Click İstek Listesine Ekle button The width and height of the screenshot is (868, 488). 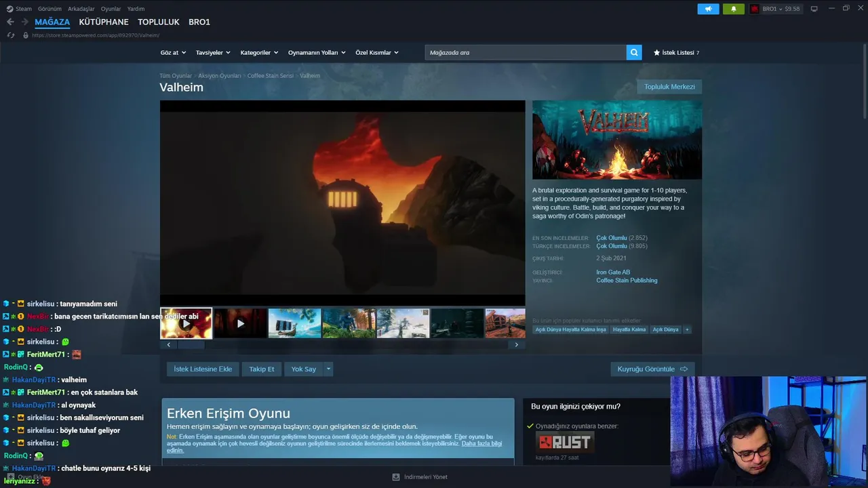pyautogui.click(x=203, y=369)
